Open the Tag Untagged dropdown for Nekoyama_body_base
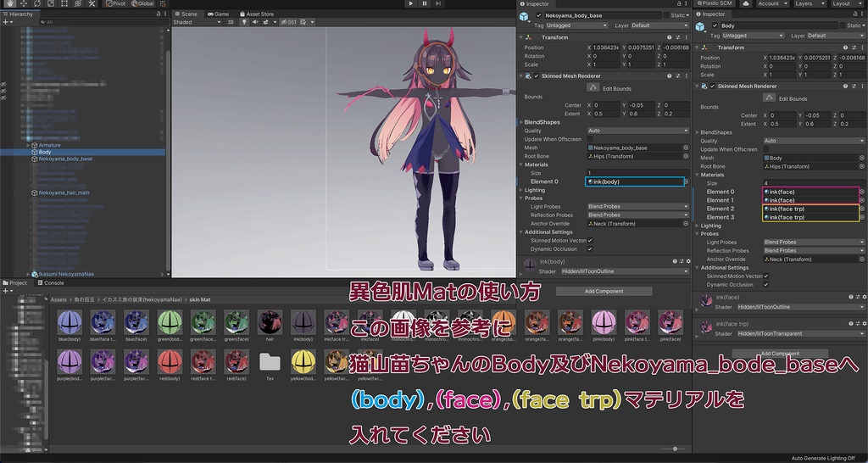The height and width of the screenshot is (463, 868). coord(576,25)
